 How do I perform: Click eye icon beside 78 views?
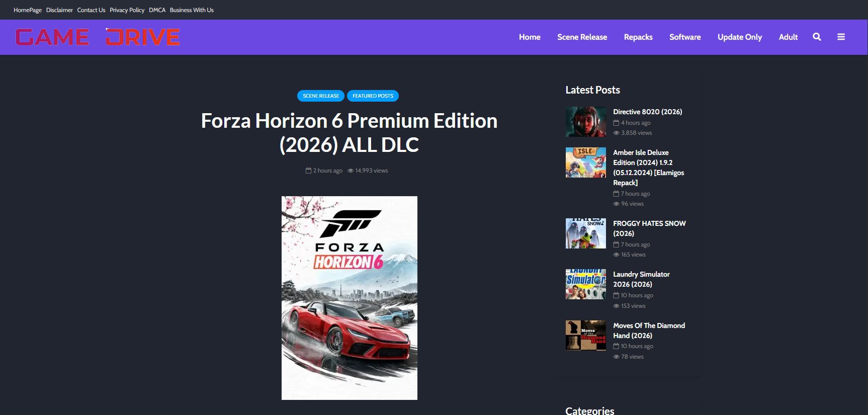coord(616,357)
